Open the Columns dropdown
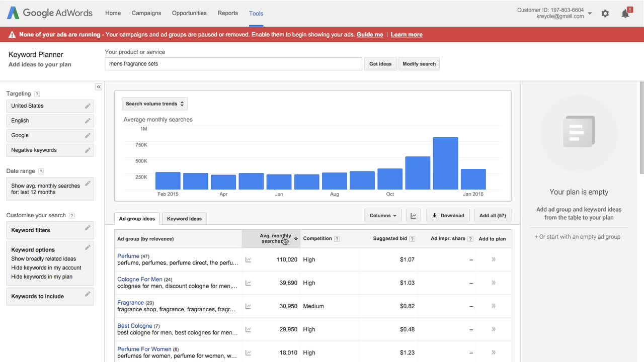Viewport: 644px width, 362px height. [383, 216]
